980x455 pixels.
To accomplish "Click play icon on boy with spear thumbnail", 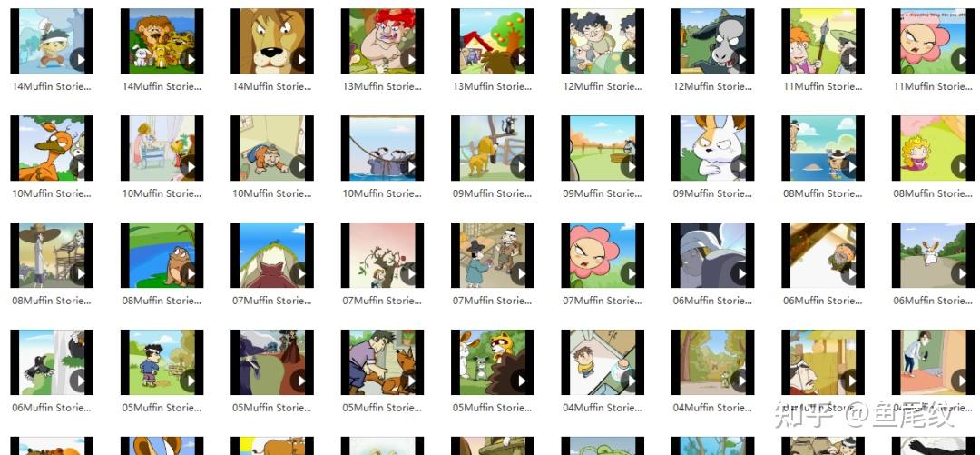I will [851, 59].
